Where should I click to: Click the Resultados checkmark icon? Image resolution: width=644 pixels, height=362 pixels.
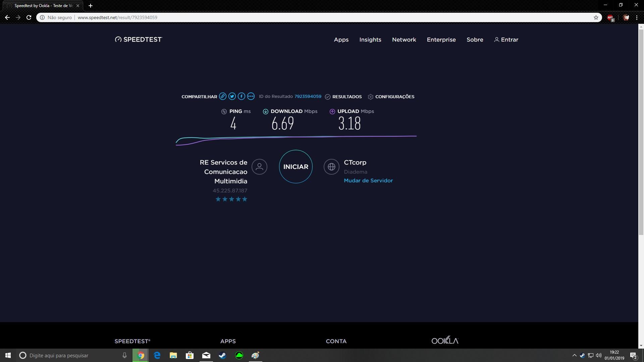[328, 97]
